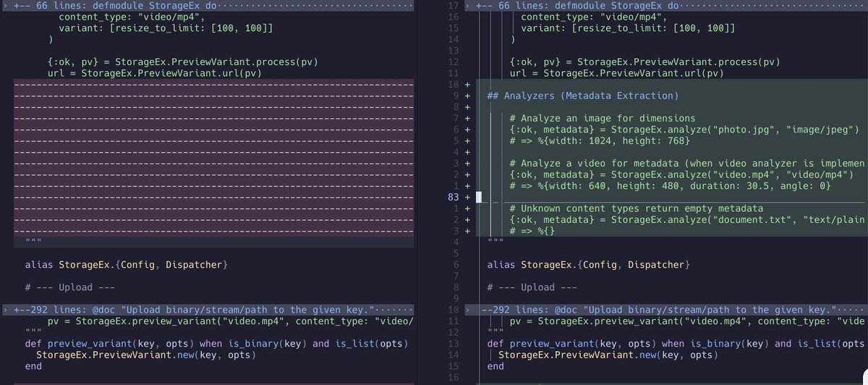The image size is (868, 385).
Task: Click "# => %{width: 1024, height: 768}" line
Action: tap(600, 141)
